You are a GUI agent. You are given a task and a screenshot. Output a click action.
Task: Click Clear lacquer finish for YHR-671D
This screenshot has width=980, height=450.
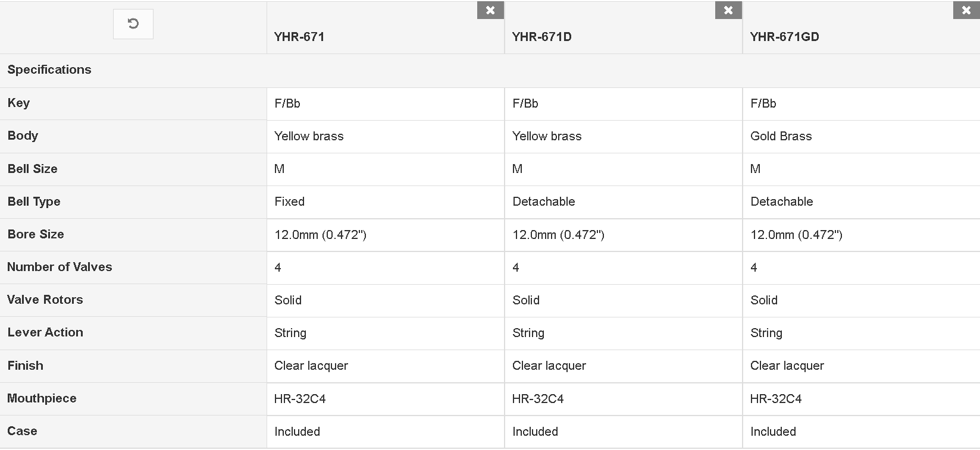pos(549,366)
